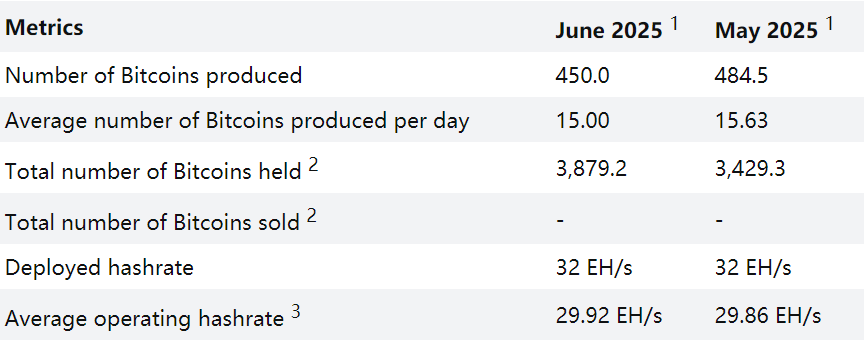Open footnote 3 beside Average operating hashrate
Screen dimensions: 865x360
pyautogui.click(x=296, y=312)
